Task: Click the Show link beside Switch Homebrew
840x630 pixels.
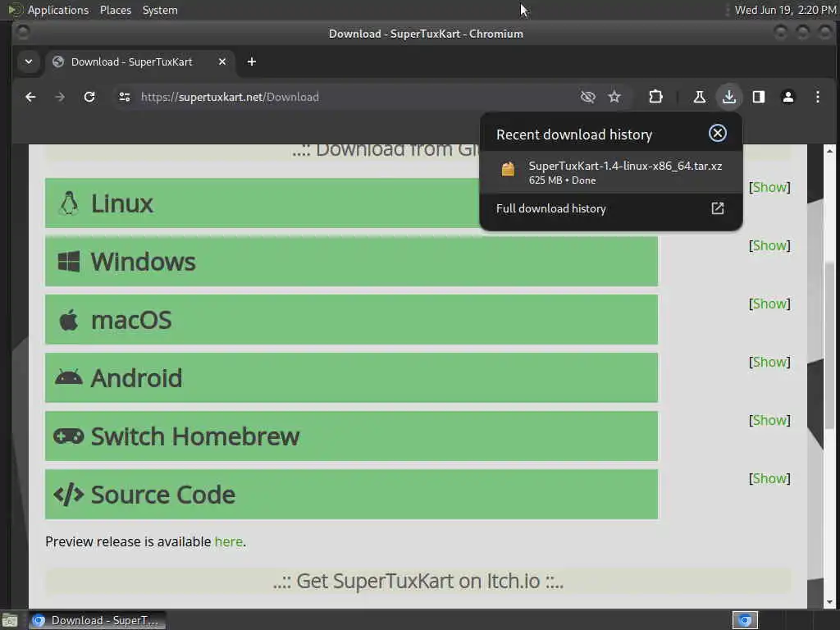Action: pos(769,420)
